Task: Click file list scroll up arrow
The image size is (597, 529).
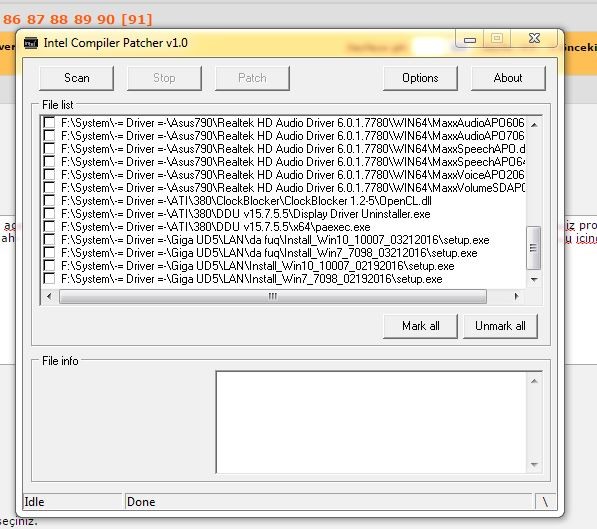Action: (x=534, y=125)
